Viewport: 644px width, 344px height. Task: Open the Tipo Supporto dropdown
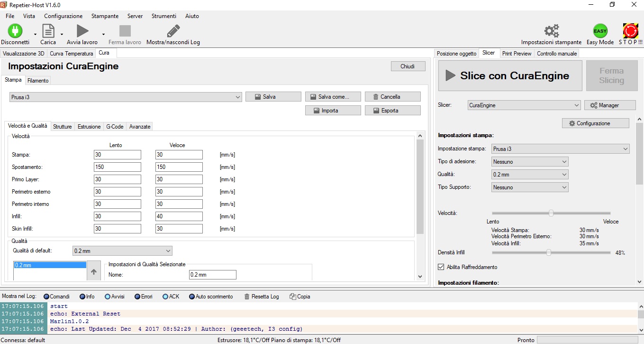point(529,187)
